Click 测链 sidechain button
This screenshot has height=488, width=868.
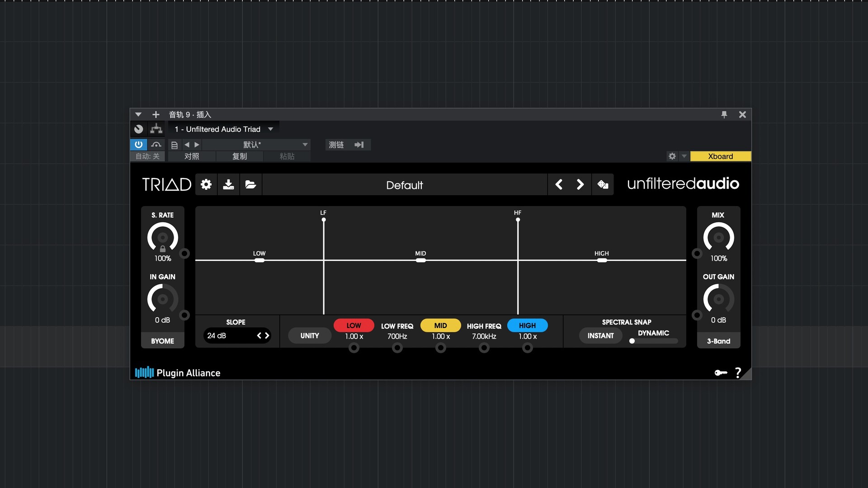[x=336, y=145]
